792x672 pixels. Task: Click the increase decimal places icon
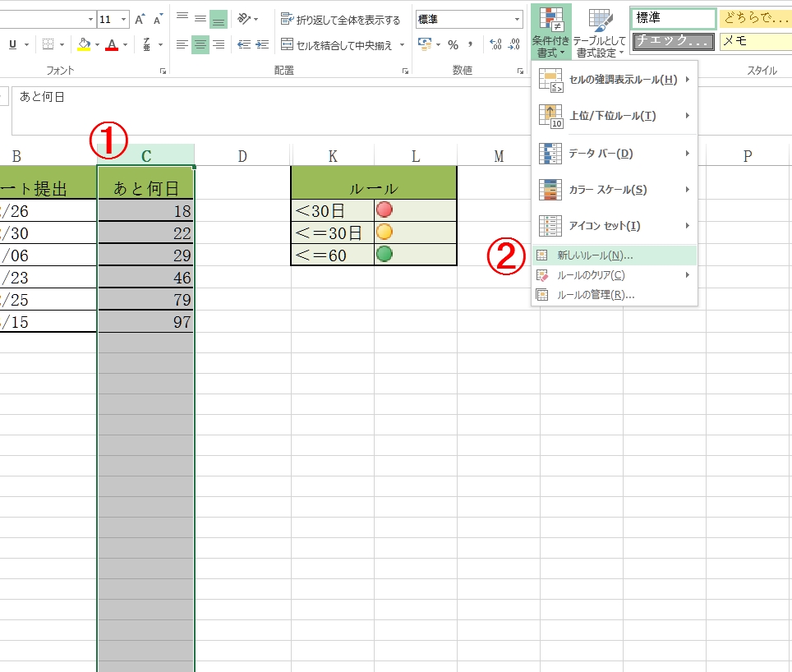tap(495, 45)
